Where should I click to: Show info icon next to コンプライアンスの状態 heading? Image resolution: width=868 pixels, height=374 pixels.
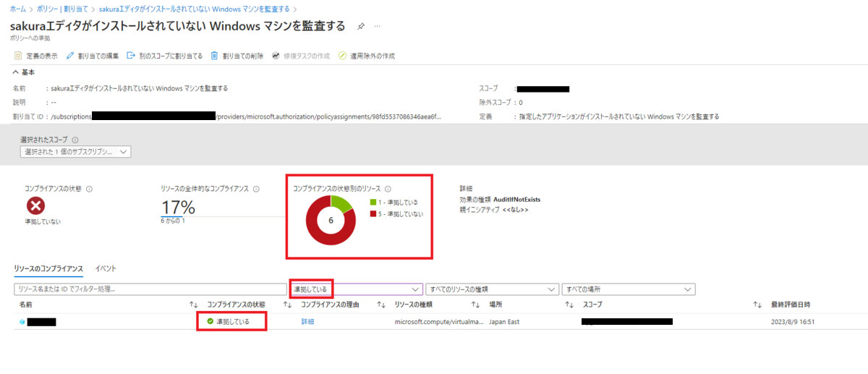[89, 189]
